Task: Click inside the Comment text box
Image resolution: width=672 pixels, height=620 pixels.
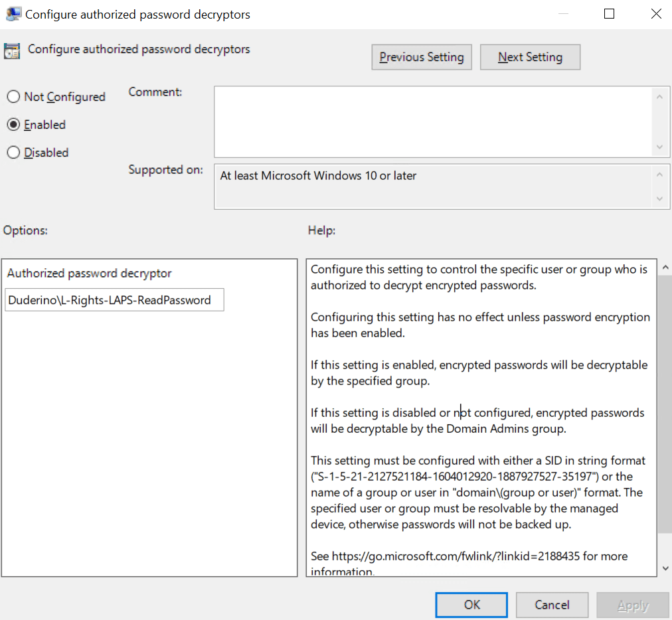Action: click(x=433, y=121)
